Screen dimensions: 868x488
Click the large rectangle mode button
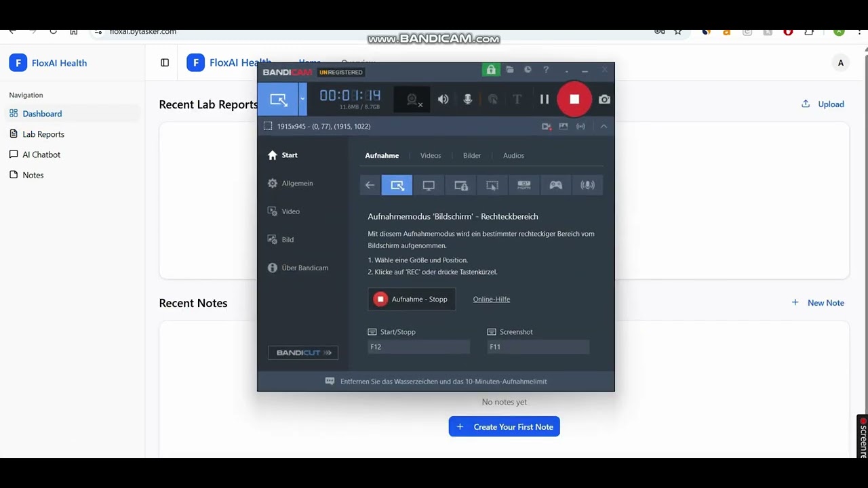click(x=278, y=99)
